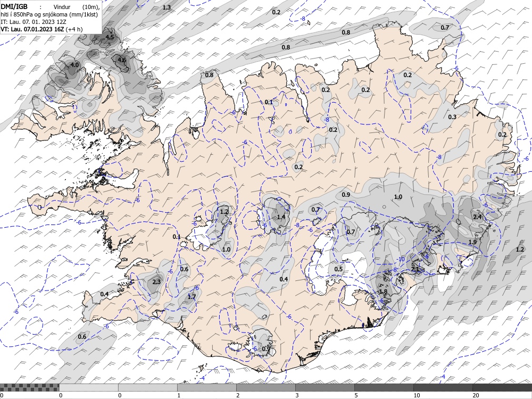Screen dimensions: 532x399
Task: Choose legend swatch between labels 10 and 20
Action: (443, 387)
